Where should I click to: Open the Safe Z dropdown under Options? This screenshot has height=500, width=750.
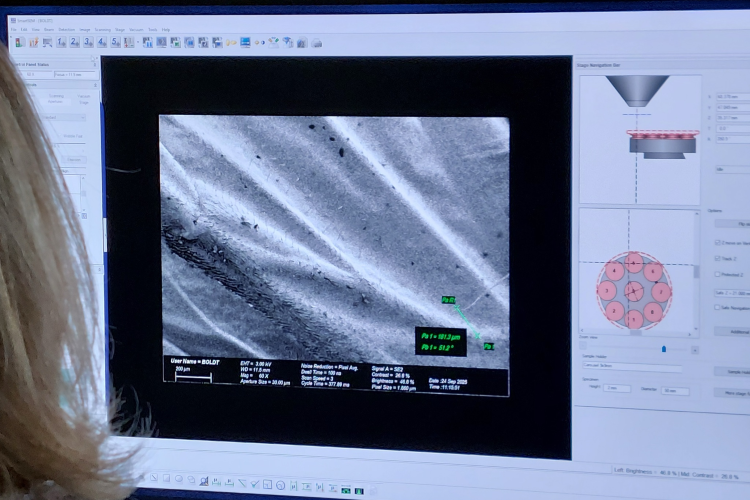point(728,291)
